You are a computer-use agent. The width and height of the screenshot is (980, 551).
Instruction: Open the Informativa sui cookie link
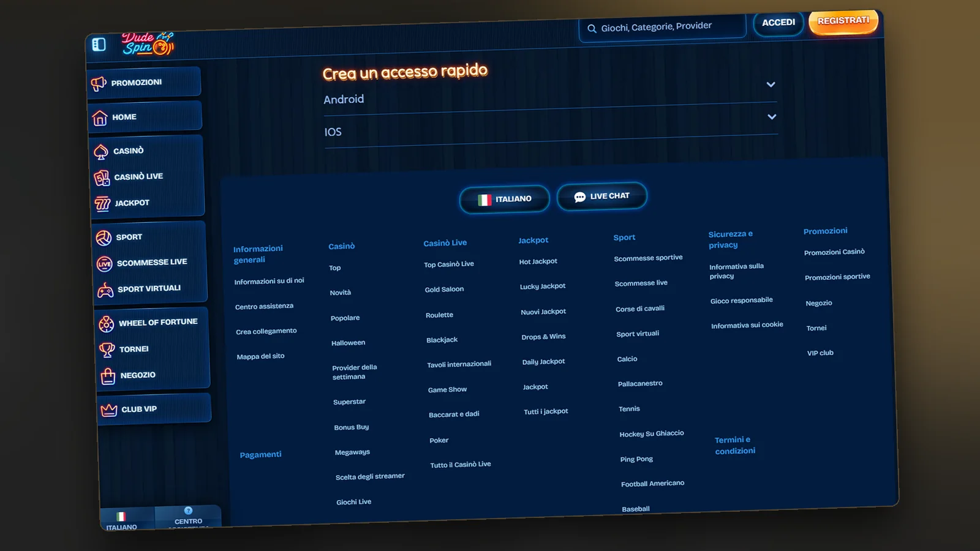pyautogui.click(x=747, y=325)
